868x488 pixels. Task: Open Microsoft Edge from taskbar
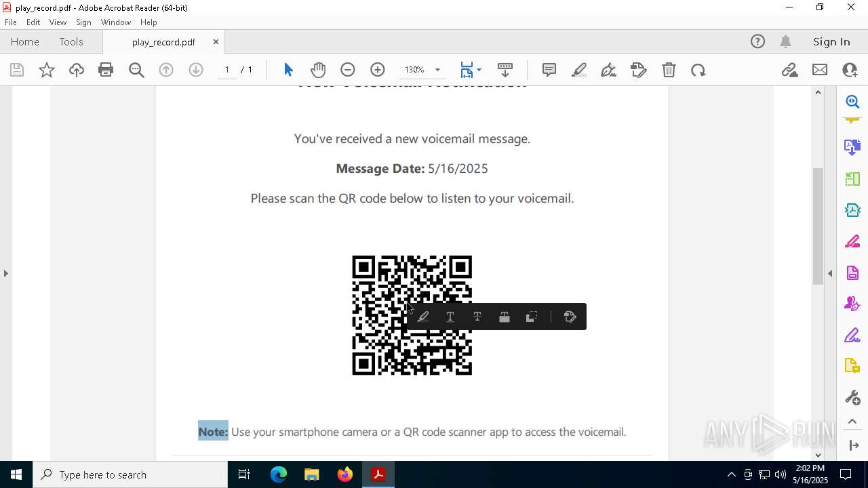click(x=279, y=474)
